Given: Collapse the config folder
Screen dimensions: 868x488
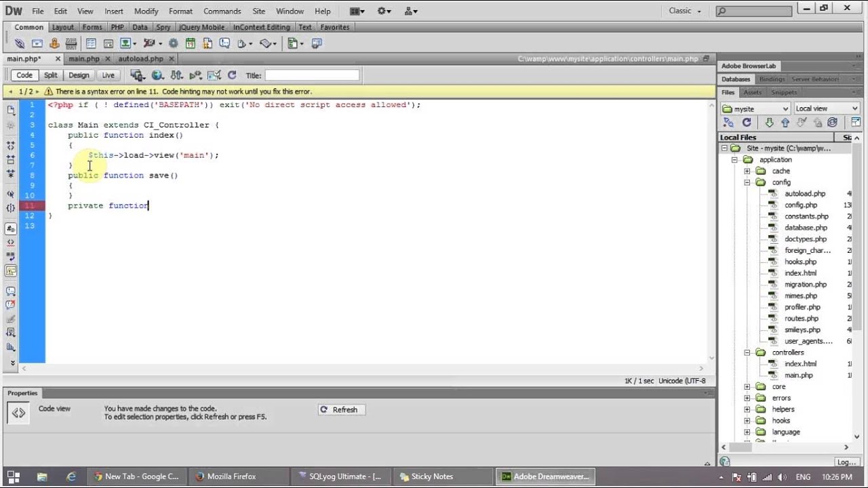Looking at the screenshot, I should point(747,182).
